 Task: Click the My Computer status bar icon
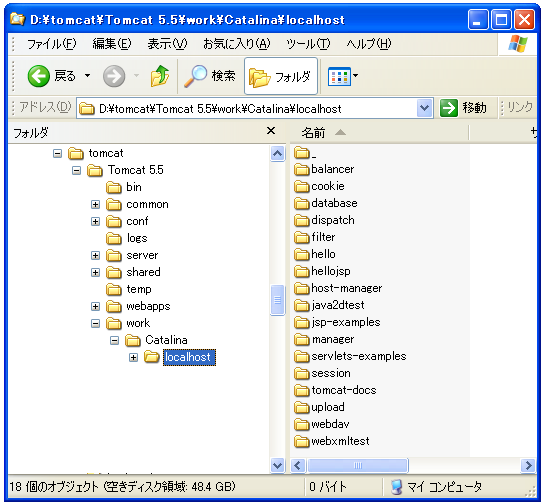pos(396,487)
